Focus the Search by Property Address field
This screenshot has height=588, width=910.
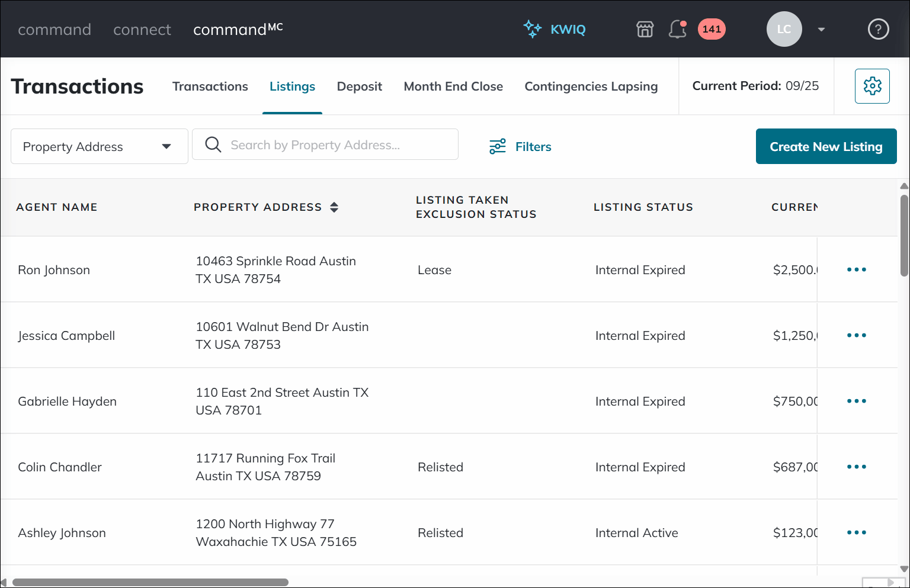tap(325, 144)
